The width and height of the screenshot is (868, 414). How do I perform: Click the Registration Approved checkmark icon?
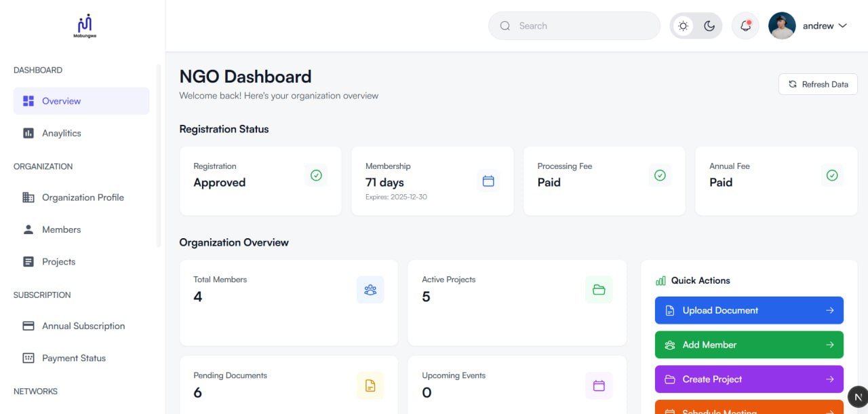tap(316, 175)
